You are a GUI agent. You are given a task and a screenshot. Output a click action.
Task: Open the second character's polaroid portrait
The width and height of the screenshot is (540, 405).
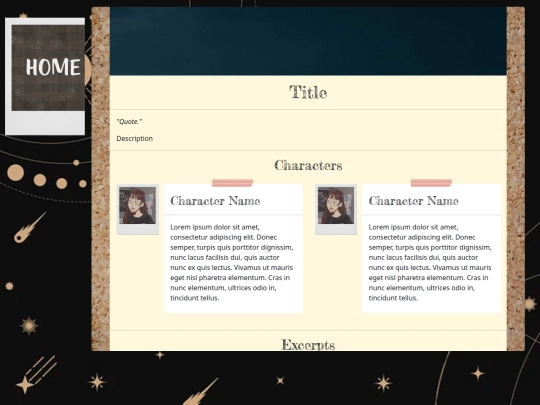(x=336, y=209)
